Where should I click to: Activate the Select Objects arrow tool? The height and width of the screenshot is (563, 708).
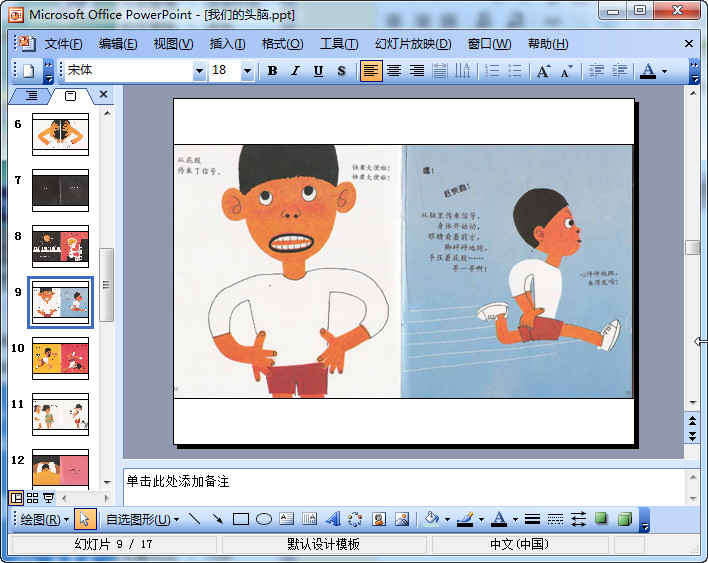(x=84, y=519)
